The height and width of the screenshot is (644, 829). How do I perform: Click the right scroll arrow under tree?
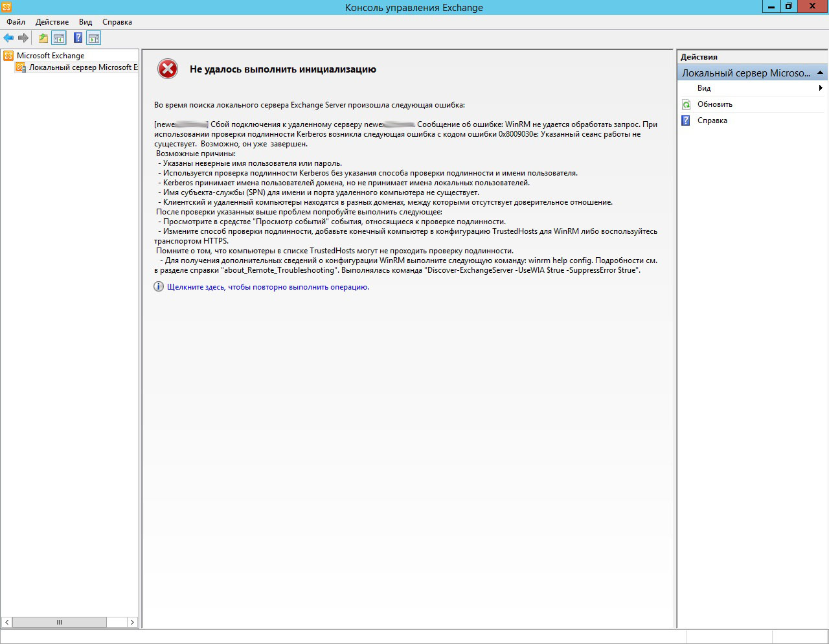point(132,622)
